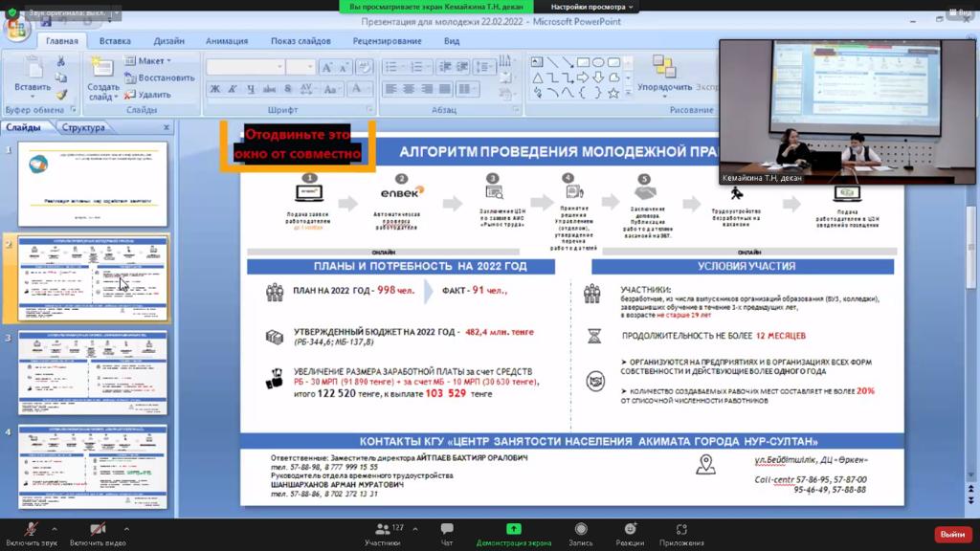The width and height of the screenshot is (980, 551).
Task: Open the Реакции reactions menu
Action: coord(630,530)
